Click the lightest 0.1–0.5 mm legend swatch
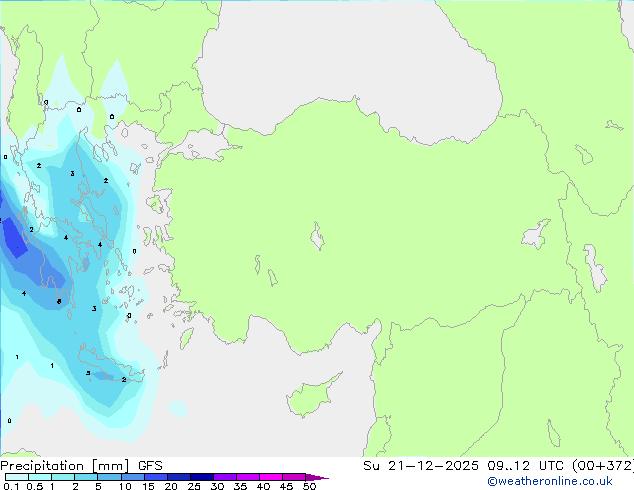The width and height of the screenshot is (634, 490). (x=17, y=477)
